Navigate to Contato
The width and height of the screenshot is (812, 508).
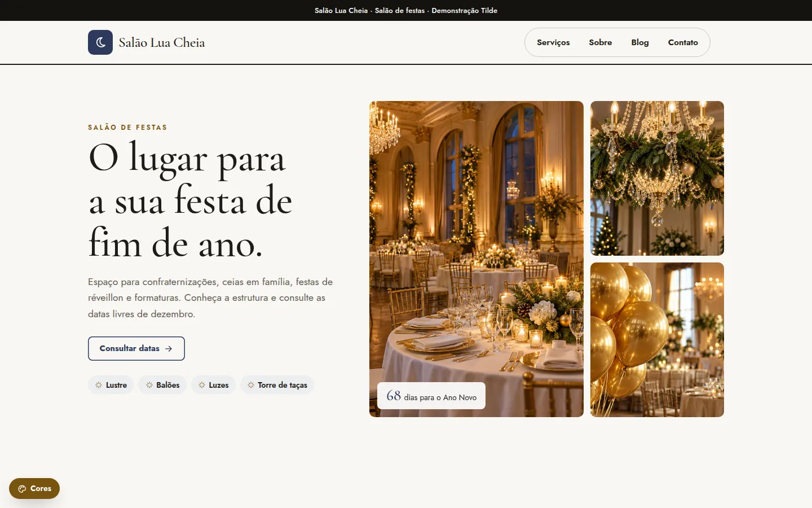pyautogui.click(x=683, y=42)
